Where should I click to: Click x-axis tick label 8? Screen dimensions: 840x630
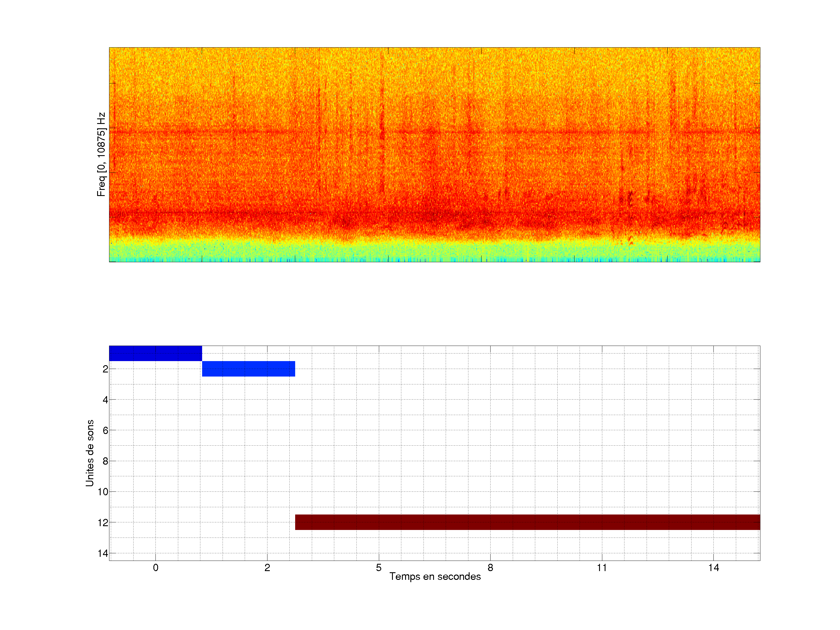tap(490, 568)
